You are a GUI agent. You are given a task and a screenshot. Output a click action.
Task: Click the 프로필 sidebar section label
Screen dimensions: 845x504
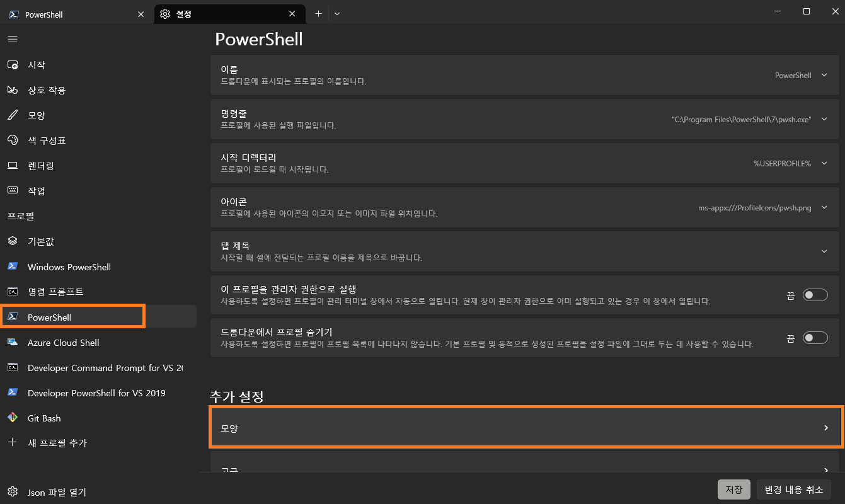[20, 216]
